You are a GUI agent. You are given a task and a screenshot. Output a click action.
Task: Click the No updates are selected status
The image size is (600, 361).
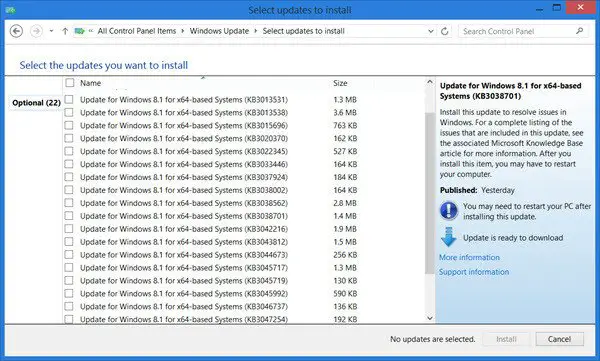432,339
